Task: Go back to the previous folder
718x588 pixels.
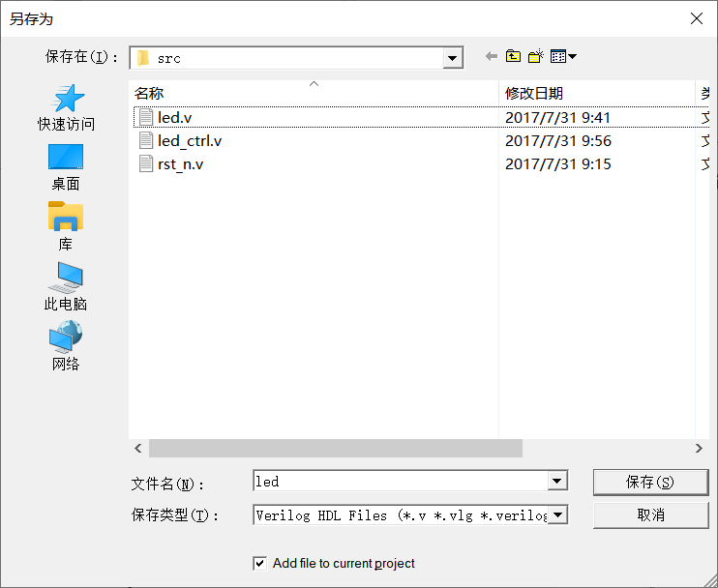Action: coord(491,57)
